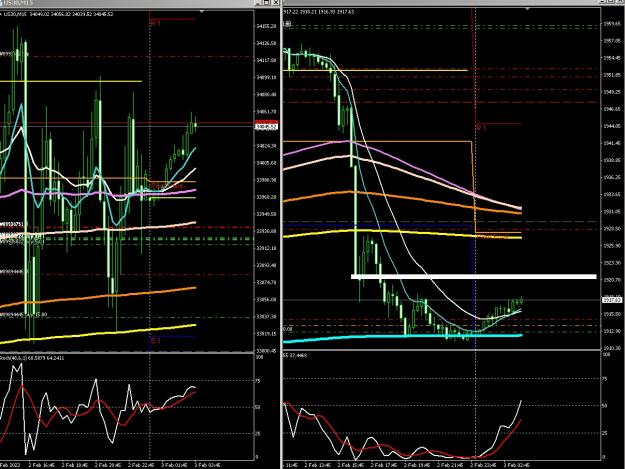Click the '2 Feb 21:45' time label
The height and width of the screenshot is (469, 625).
pyautogui.click(x=450, y=465)
